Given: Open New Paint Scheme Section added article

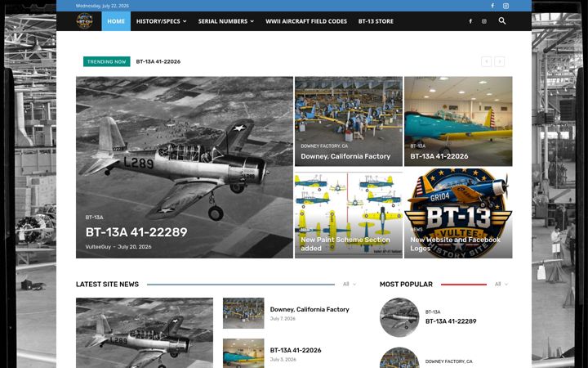Looking at the screenshot, I should (x=345, y=244).
